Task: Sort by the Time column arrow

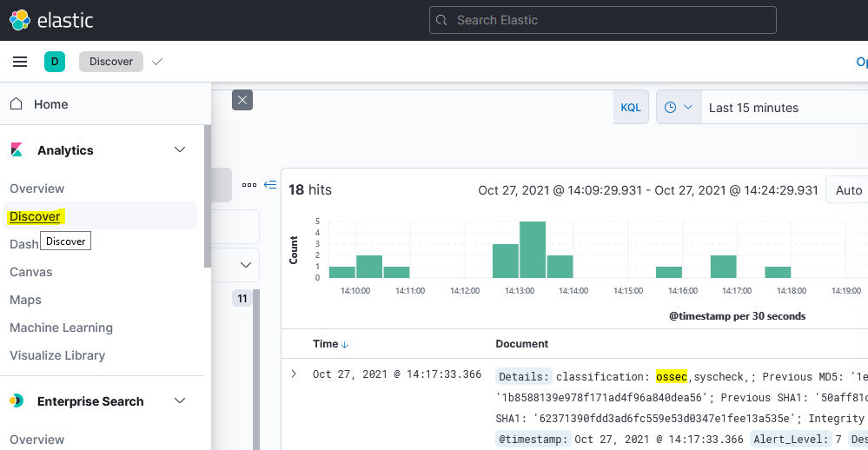Action: click(x=345, y=345)
